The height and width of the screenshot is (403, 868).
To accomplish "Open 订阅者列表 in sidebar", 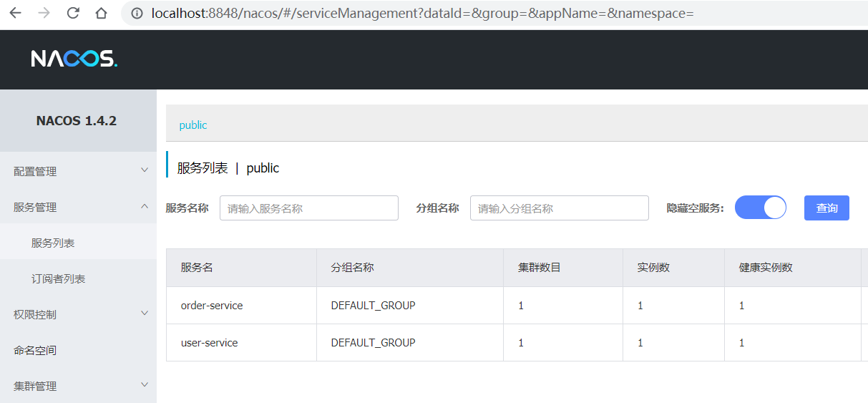I will click(58, 278).
